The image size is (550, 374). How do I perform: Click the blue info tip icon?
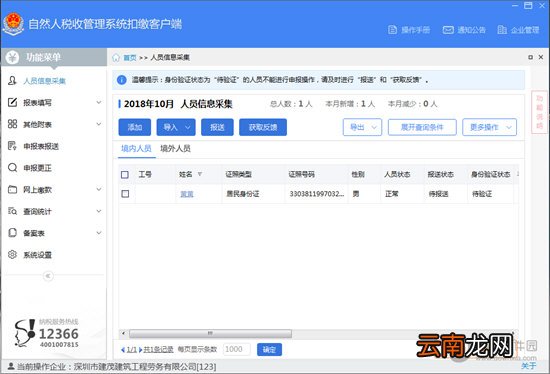click(121, 80)
